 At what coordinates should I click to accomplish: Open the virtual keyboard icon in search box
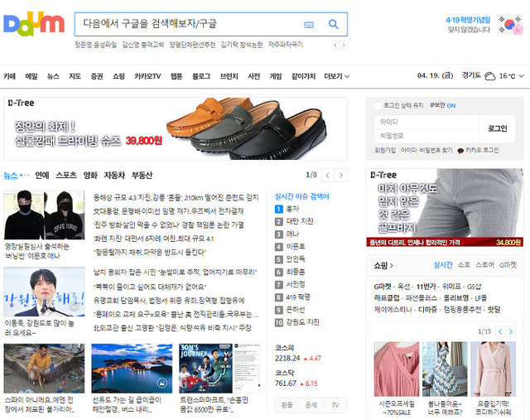[309, 25]
